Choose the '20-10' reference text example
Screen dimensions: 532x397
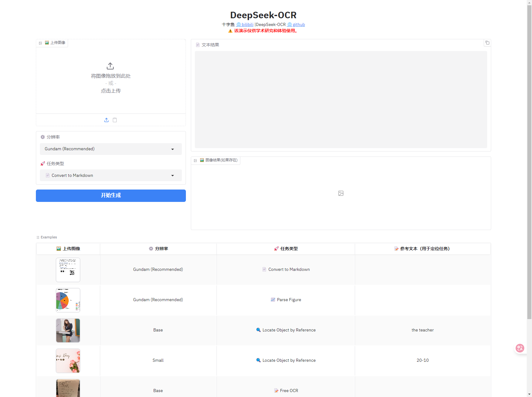point(423,360)
